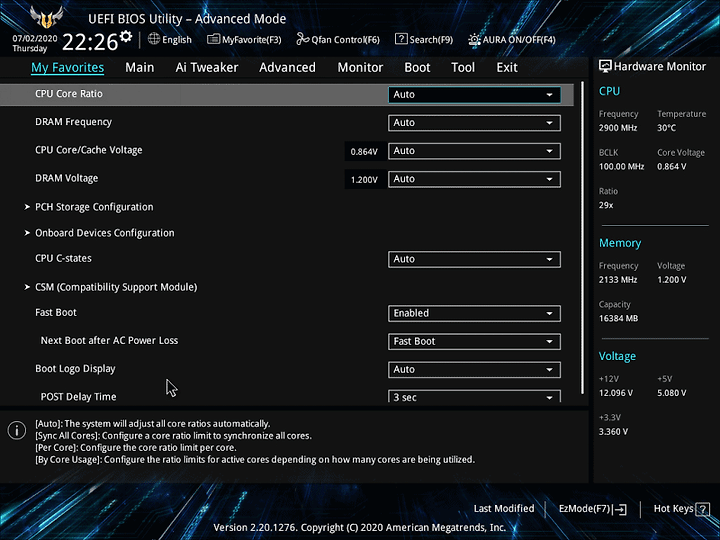Click the EzMode exit arrow icon
Screen dimensions: 720x540
(620, 509)
